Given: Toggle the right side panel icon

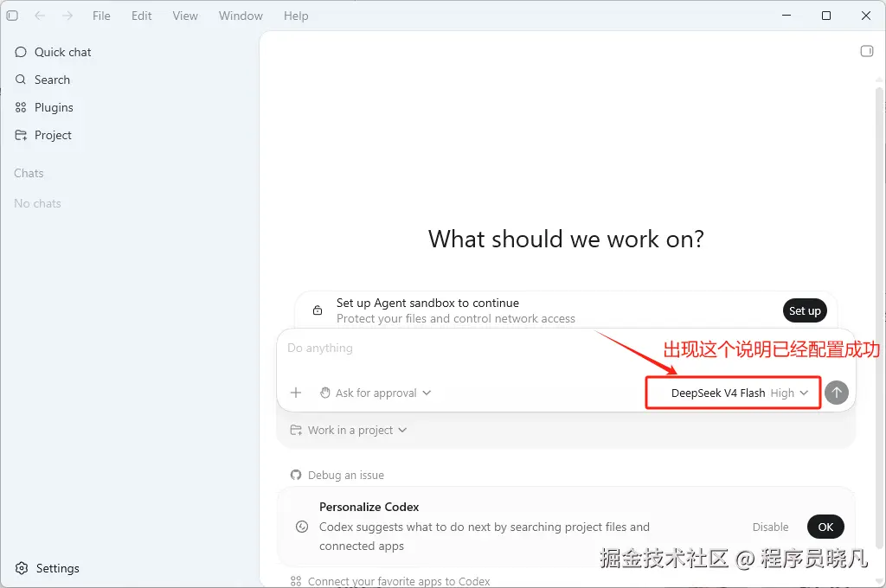Looking at the screenshot, I should [867, 51].
